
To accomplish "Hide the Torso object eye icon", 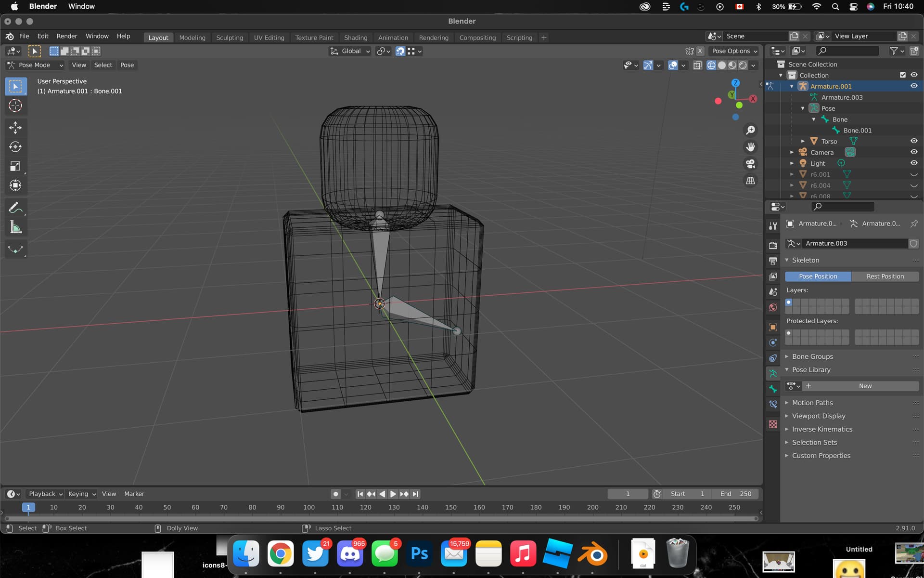I will (913, 141).
